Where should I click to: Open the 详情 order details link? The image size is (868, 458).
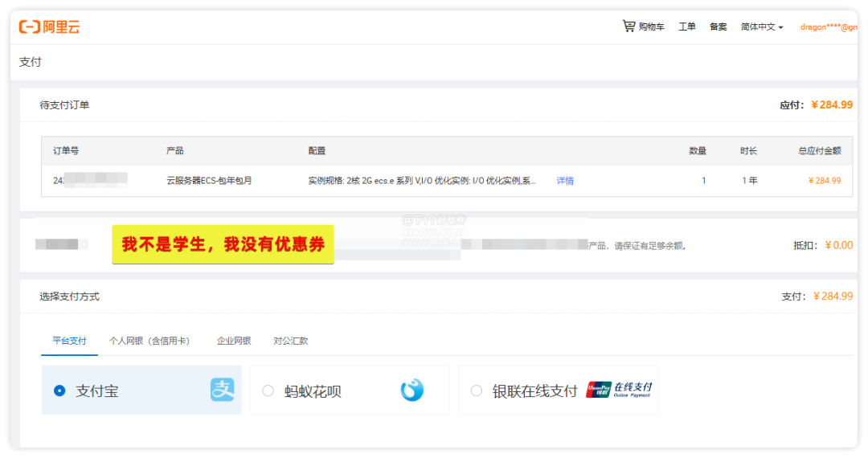[x=565, y=181]
